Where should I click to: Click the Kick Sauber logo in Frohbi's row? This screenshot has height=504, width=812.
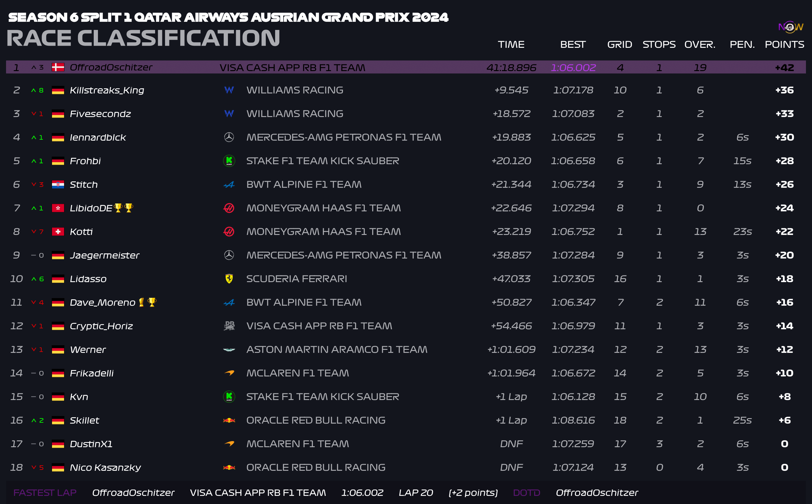point(229,161)
